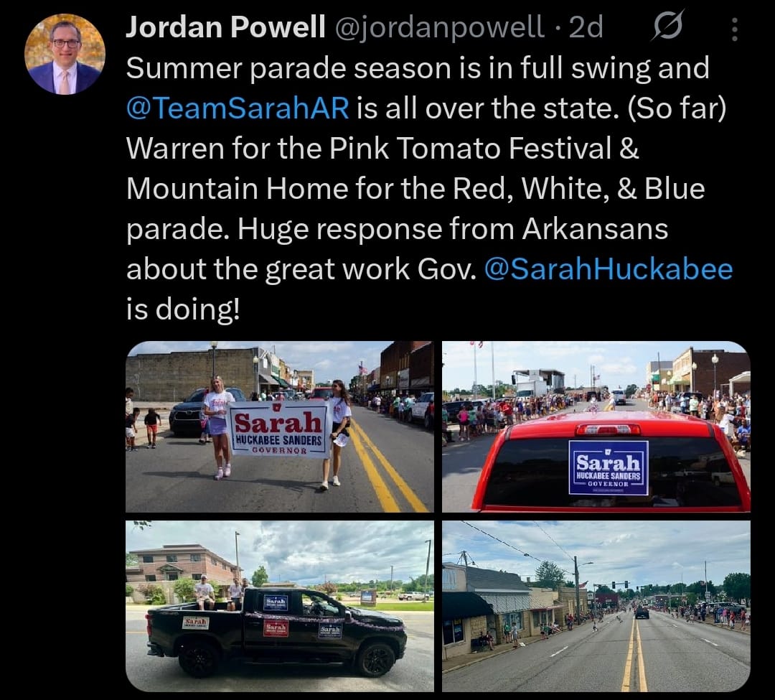This screenshot has width=775, height=700.
Task: Open photo of the empty parade street
Action: (596, 606)
